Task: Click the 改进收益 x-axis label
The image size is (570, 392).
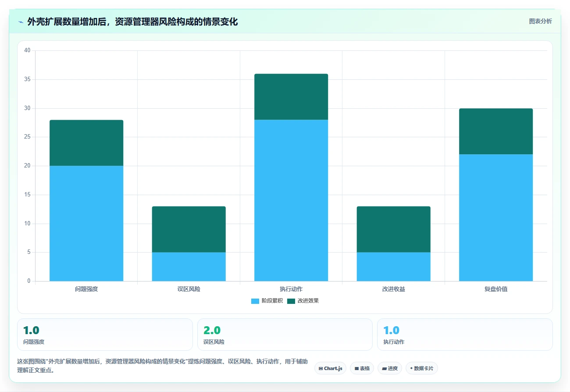Action: click(394, 289)
